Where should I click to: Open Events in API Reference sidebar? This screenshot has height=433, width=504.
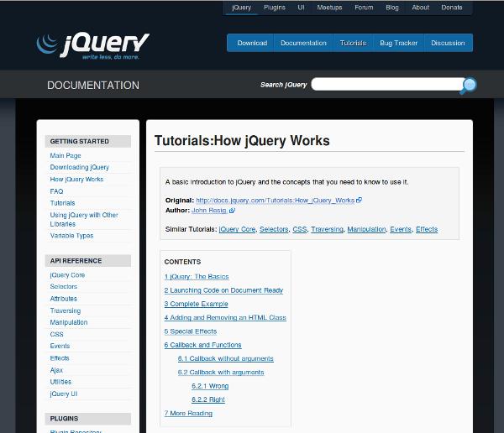pyautogui.click(x=60, y=346)
